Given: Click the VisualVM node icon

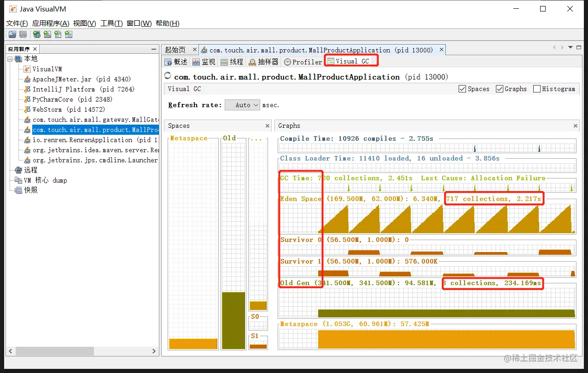Looking at the screenshot, I should [27, 69].
